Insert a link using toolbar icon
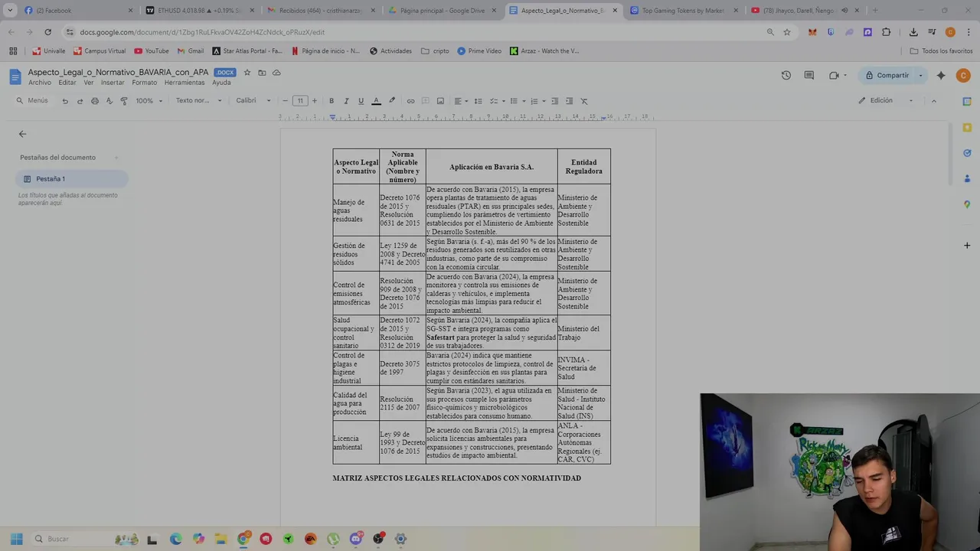 click(410, 101)
